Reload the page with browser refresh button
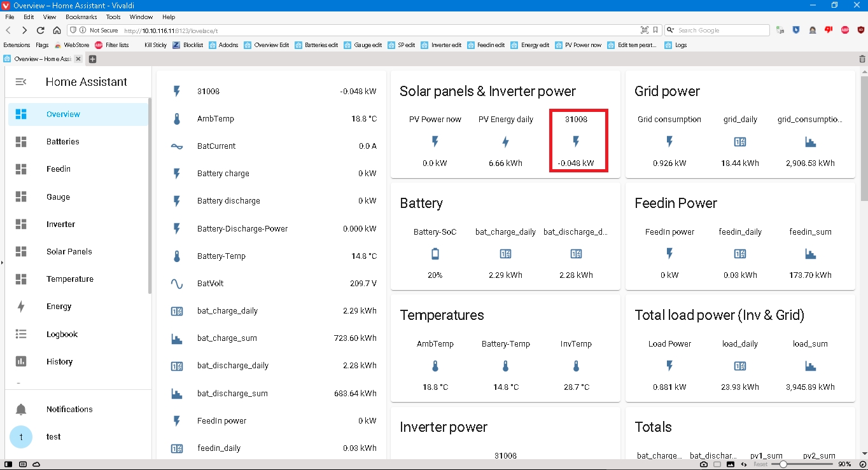Viewport: 868px width, 470px height. (x=41, y=31)
